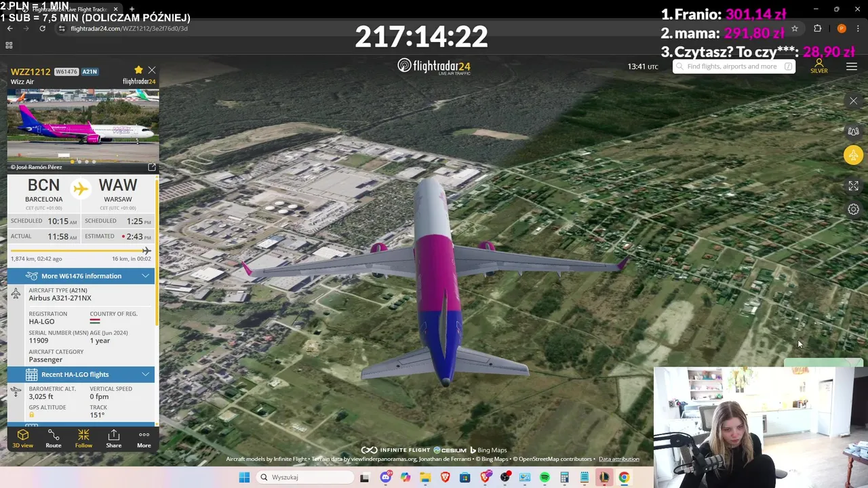Open the Flightradar24 main hamburger menu

(x=852, y=66)
